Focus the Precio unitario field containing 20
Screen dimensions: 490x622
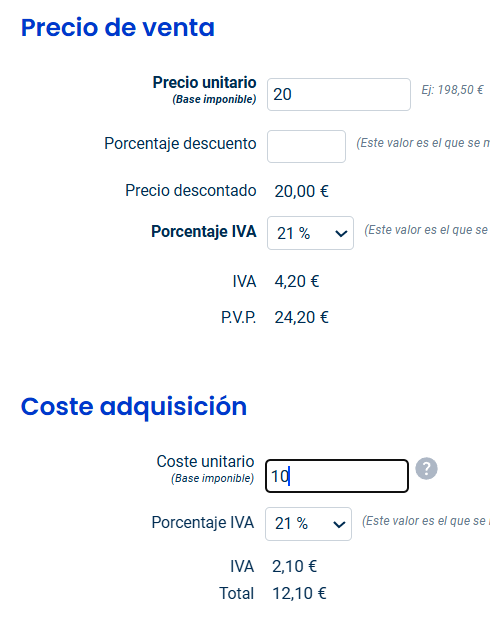pyautogui.click(x=339, y=94)
